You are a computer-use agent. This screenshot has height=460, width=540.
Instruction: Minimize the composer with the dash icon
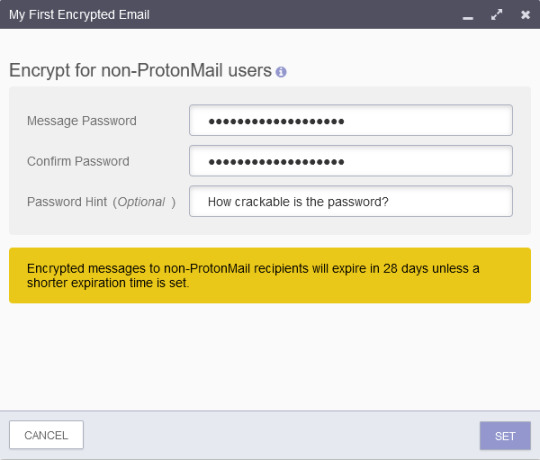(x=468, y=18)
